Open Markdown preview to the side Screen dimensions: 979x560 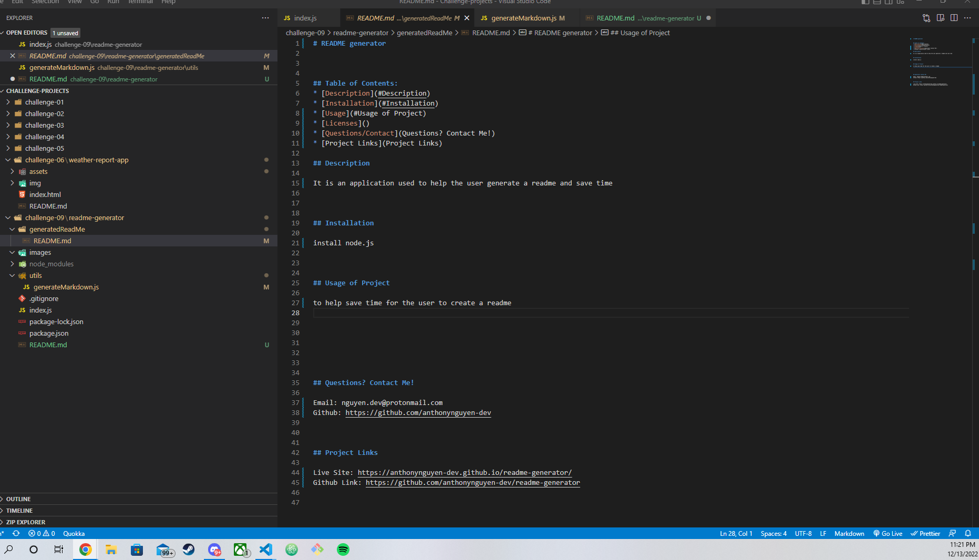[940, 17]
